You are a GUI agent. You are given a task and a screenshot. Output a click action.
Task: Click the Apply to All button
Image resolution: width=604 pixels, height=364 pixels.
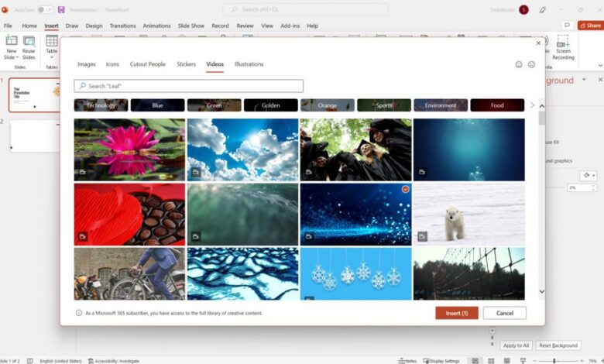516,345
